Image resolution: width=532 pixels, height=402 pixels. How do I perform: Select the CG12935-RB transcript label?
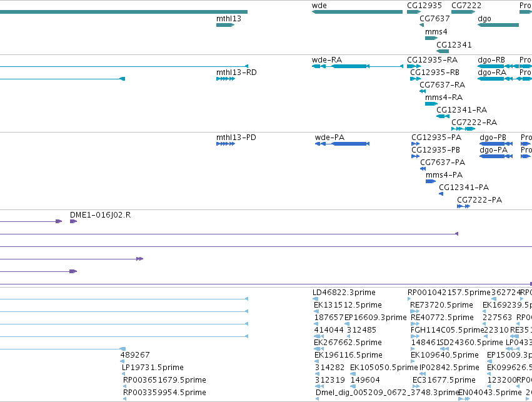[434, 73]
